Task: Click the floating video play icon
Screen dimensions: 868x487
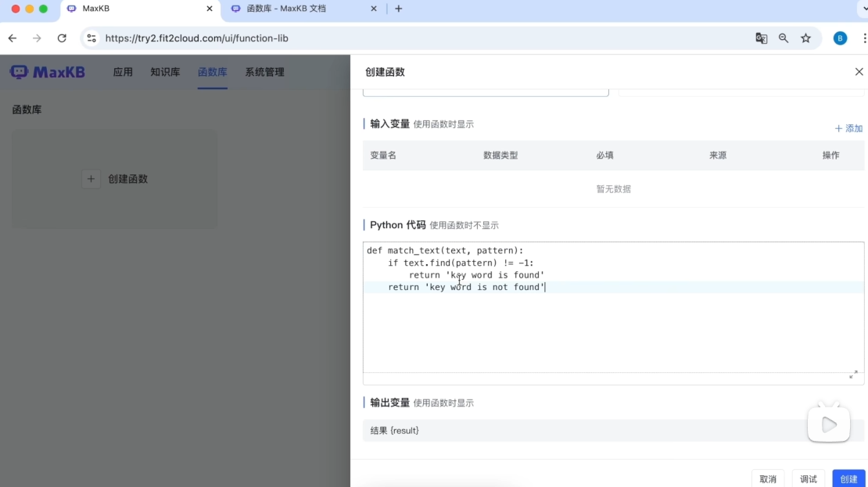Action: [829, 424]
